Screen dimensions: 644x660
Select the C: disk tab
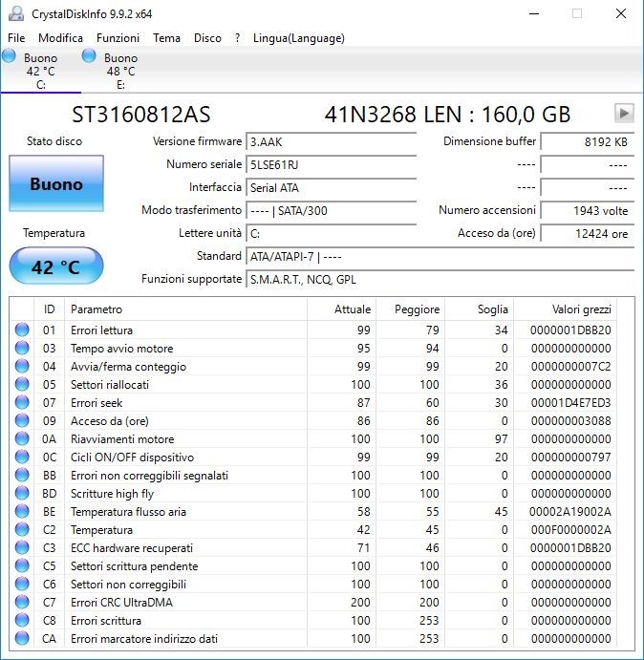40,70
